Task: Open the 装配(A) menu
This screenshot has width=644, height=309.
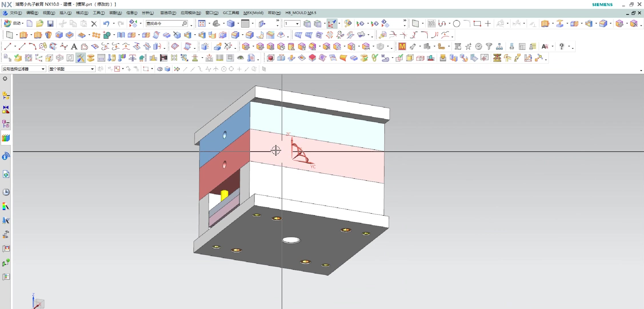Action: (x=115, y=13)
